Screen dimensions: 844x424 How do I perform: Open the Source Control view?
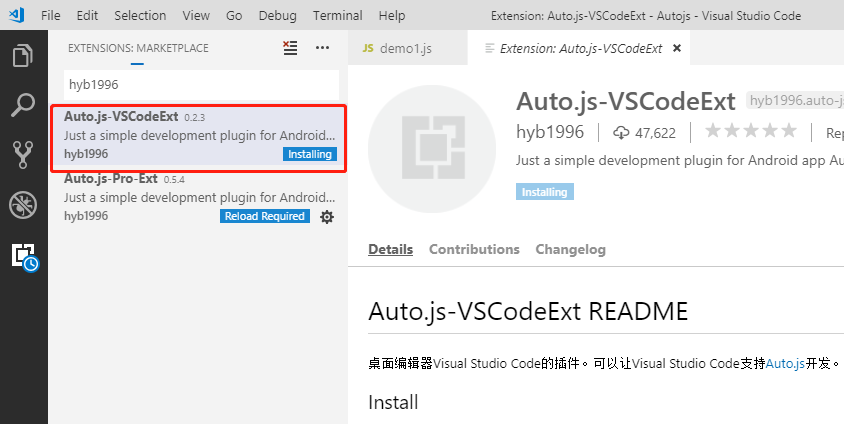pos(23,154)
